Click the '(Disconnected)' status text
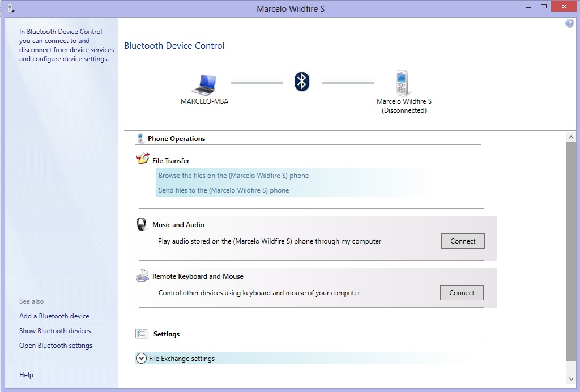This screenshot has height=392, width=580. point(404,110)
